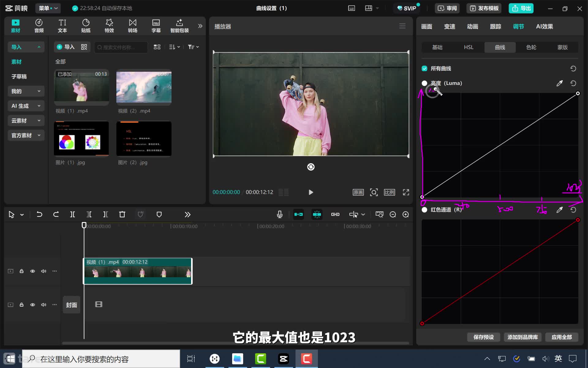The height and width of the screenshot is (368, 588).
Task: Click the Luma curve eyedropper tool
Action: [x=560, y=83]
